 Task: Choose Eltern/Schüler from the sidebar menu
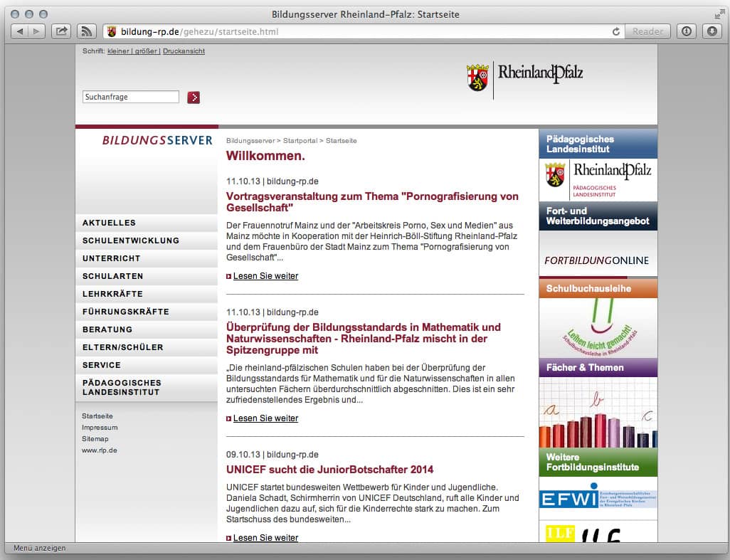click(122, 347)
